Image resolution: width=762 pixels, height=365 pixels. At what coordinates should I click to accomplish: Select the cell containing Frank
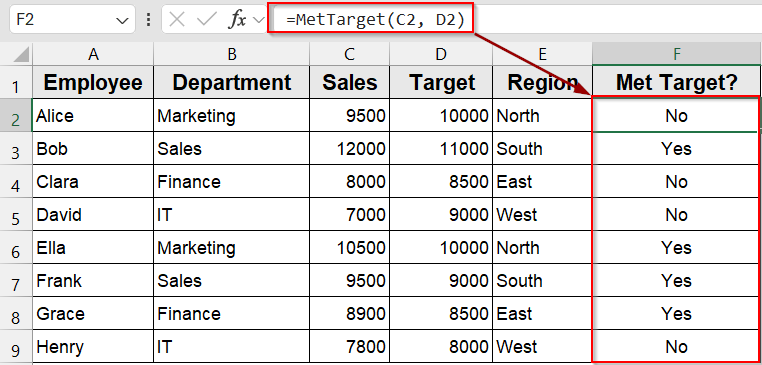tap(93, 281)
